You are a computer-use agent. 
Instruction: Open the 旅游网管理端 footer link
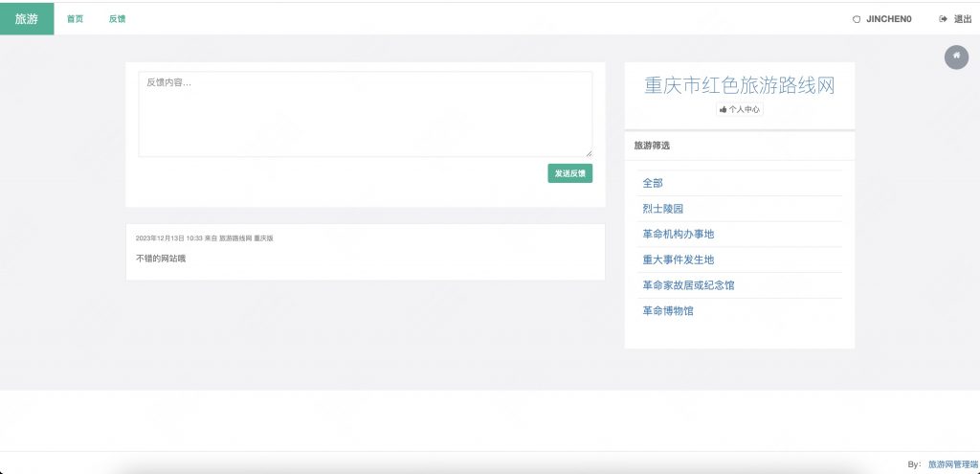point(952,464)
